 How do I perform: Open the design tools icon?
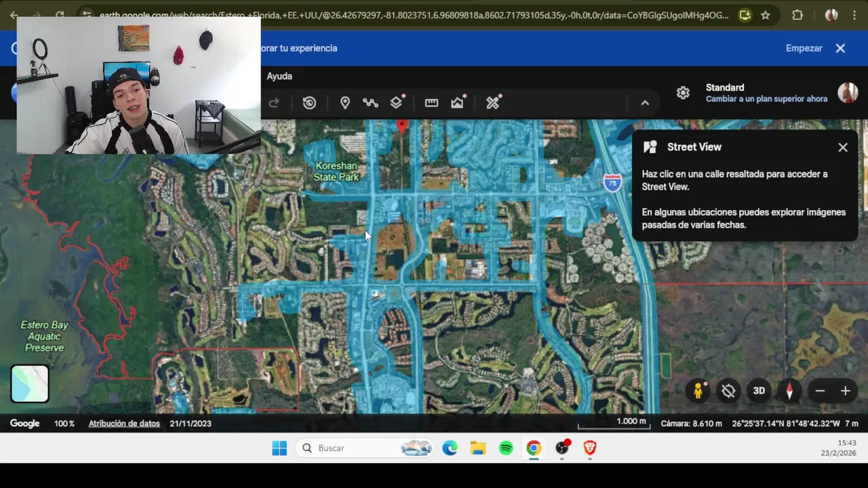pyautogui.click(x=493, y=103)
